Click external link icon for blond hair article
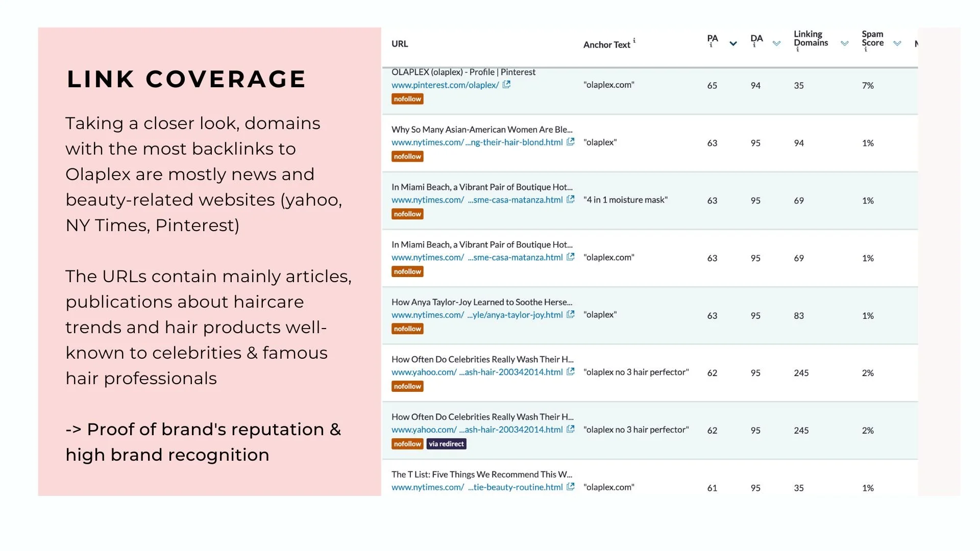 571,142
